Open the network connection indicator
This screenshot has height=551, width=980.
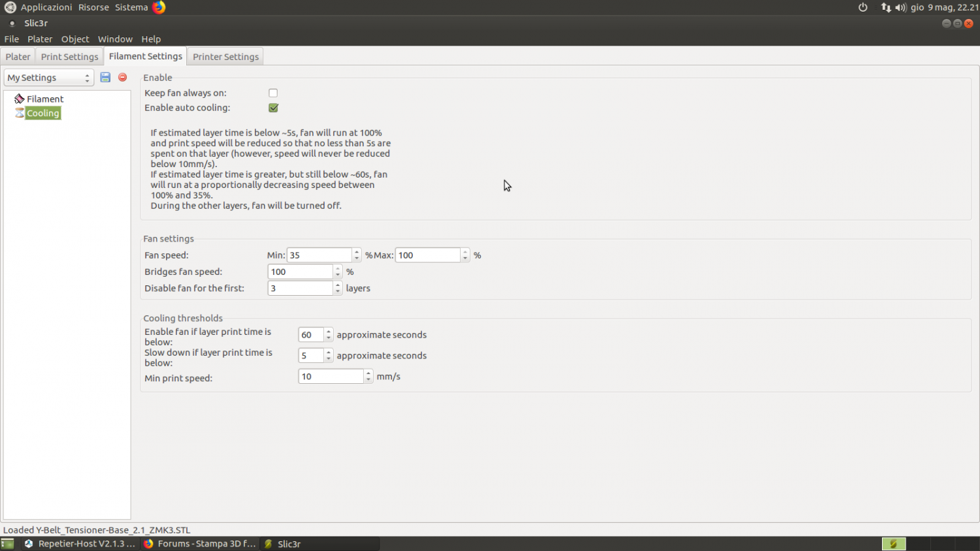click(886, 7)
